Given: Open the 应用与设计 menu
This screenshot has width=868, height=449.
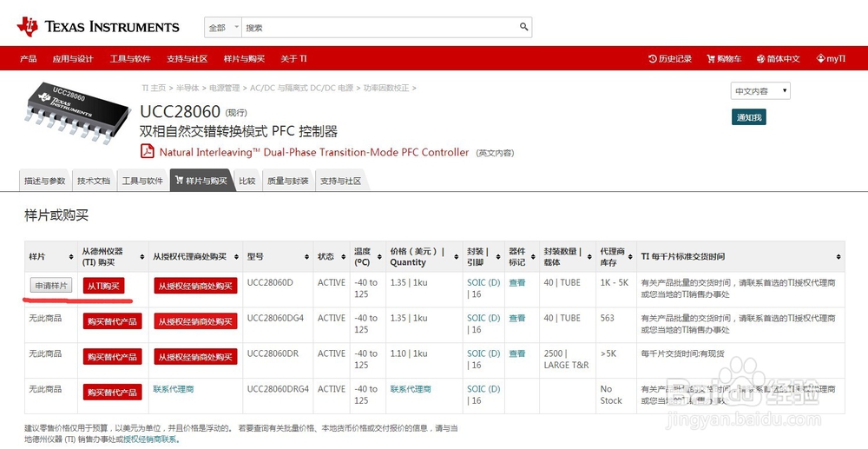Looking at the screenshot, I should (73, 59).
